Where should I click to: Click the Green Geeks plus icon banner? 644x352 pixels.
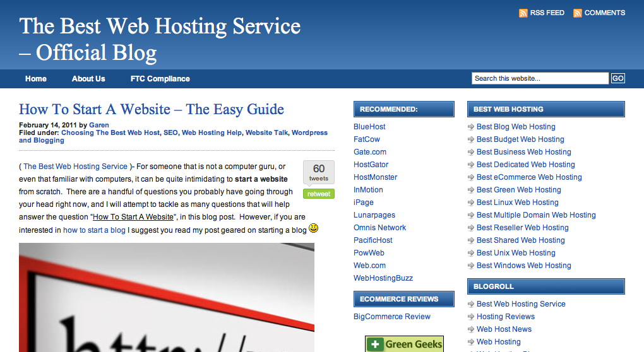pyautogui.click(x=404, y=344)
